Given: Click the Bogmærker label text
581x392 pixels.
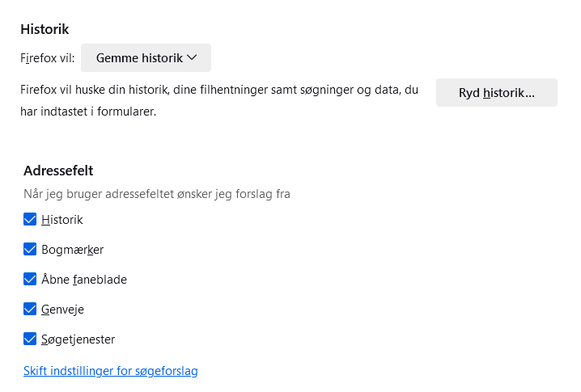Looking at the screenshot, I should [x=72, y=250].
